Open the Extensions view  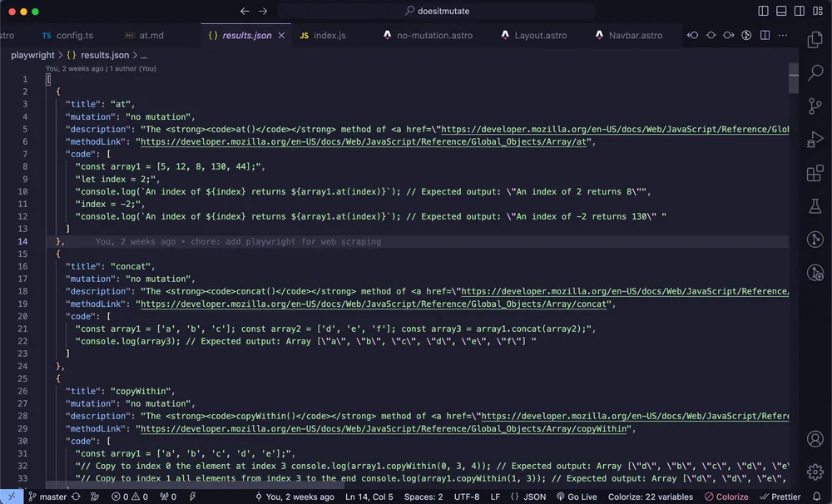815,173
